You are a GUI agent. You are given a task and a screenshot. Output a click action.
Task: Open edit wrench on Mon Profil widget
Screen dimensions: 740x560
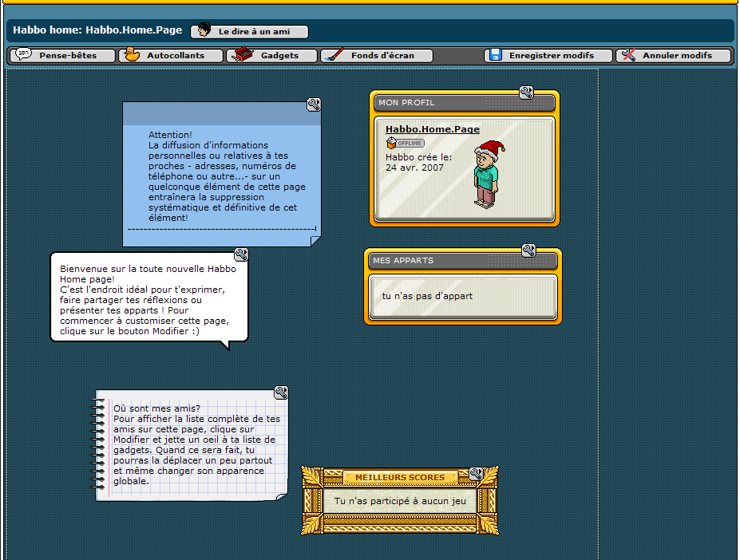526,93
